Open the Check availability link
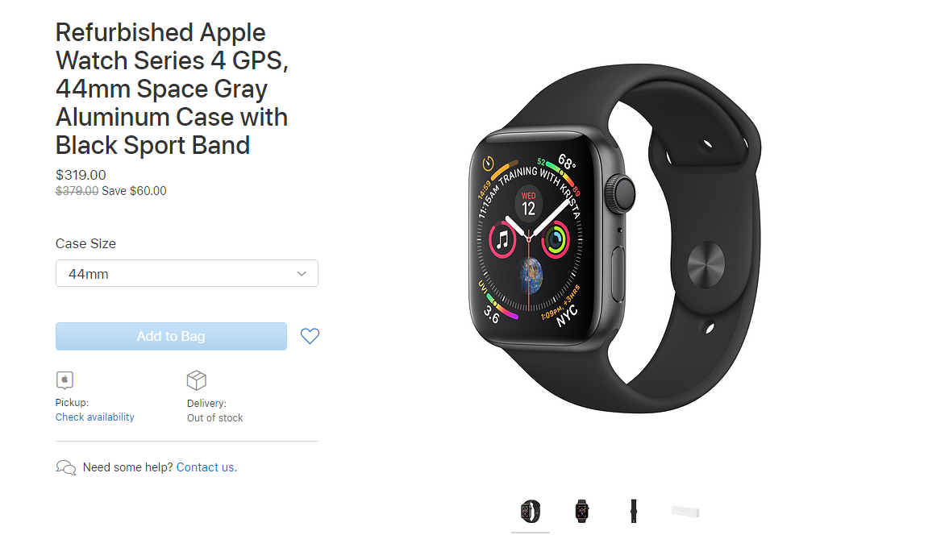Screen dimensions: 945x560 pos(94,417)
